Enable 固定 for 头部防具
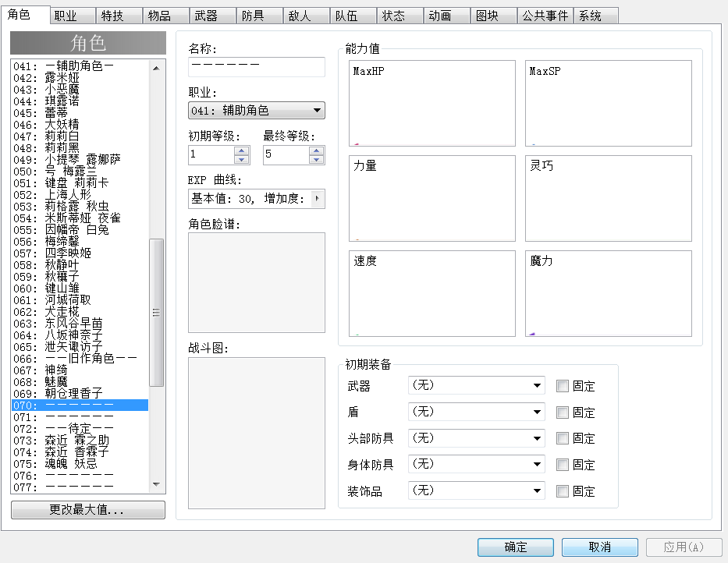The image size is (728, 563). [x=563, y=438]
